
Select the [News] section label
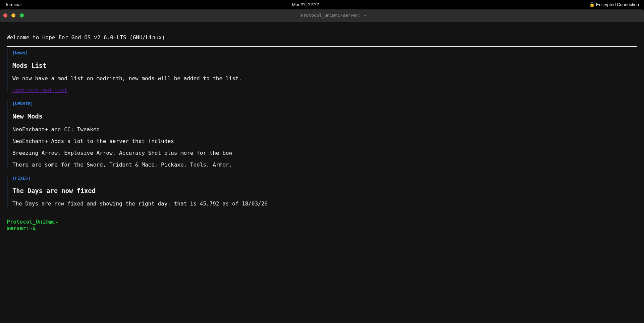point(20,53)
